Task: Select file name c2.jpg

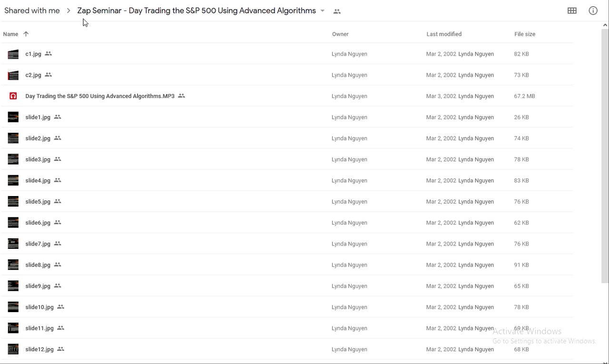Action: [33, 75]
